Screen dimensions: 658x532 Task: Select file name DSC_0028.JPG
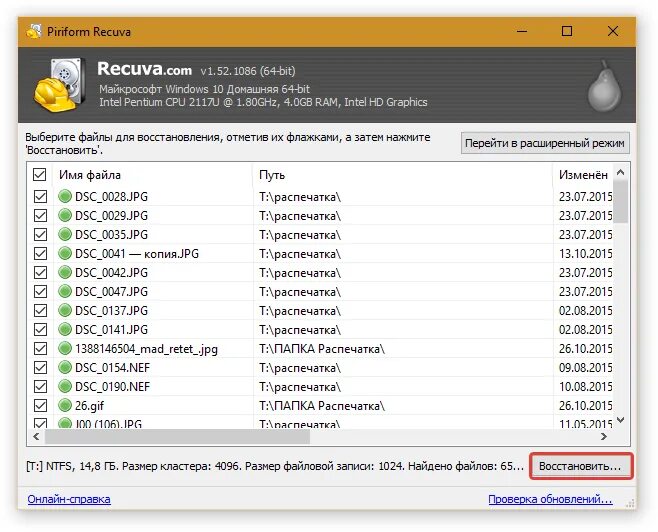[111, 197]
